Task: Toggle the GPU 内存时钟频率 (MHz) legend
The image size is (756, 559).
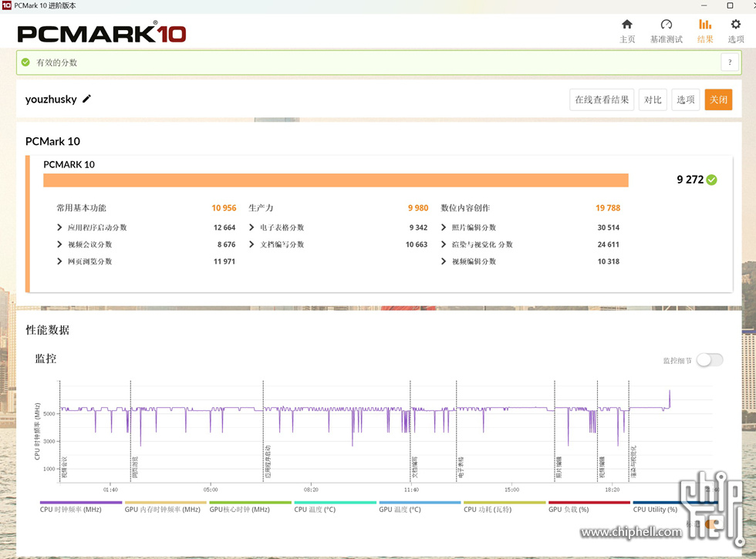Action: pyautogui.click(x=165, y=507)
